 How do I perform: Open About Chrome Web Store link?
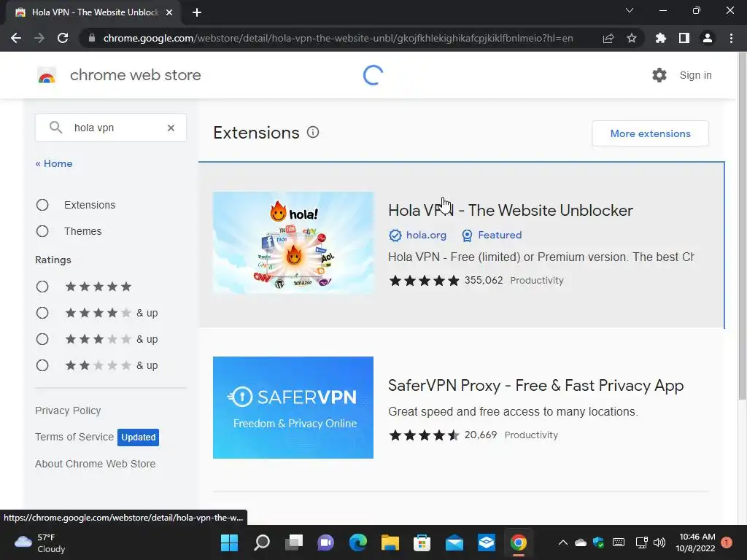click(x=96, y=464)
